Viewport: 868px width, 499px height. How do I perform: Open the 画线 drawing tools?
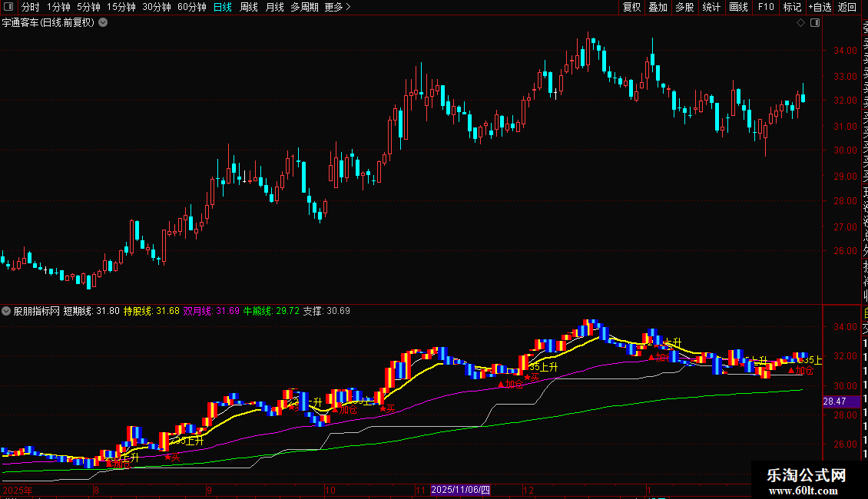[x=738, y=8]
